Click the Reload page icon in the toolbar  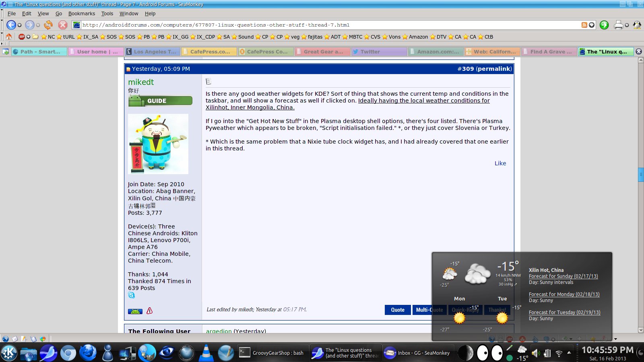click(48, 25)
